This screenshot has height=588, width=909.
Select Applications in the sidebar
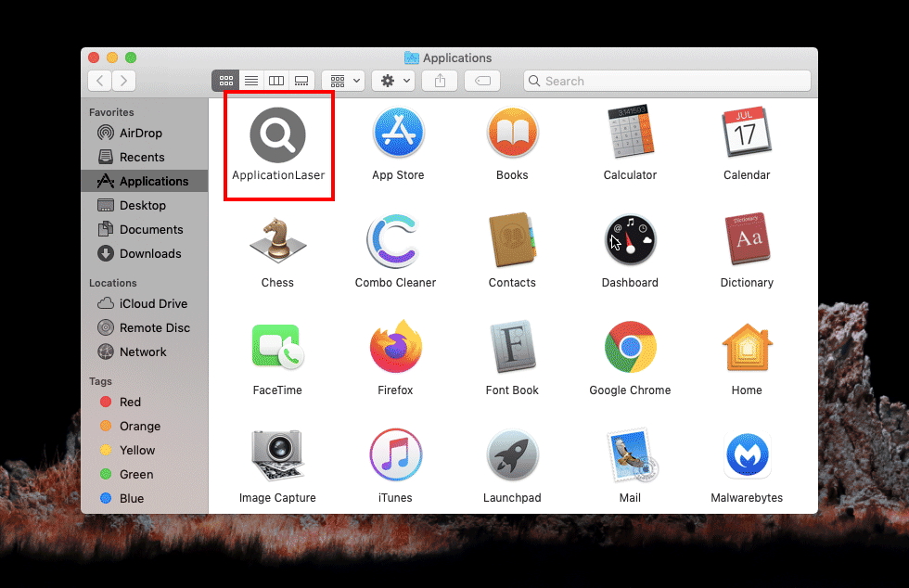coord(145,181)
